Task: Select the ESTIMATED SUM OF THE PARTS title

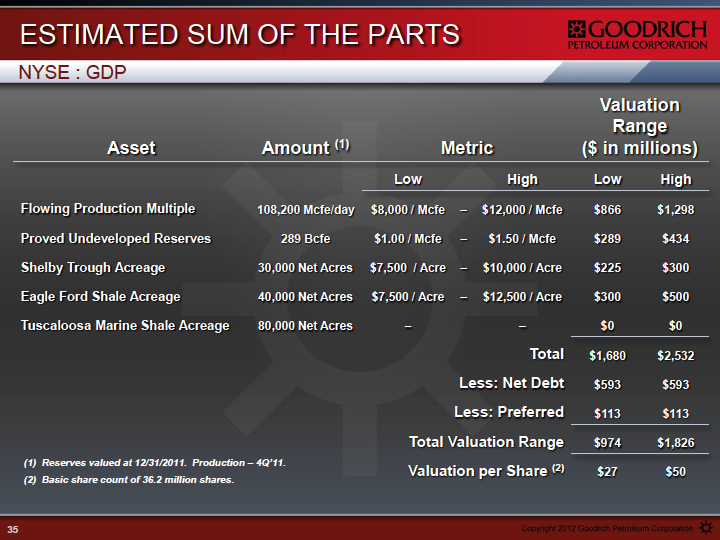Action: [x=240, y=34]
